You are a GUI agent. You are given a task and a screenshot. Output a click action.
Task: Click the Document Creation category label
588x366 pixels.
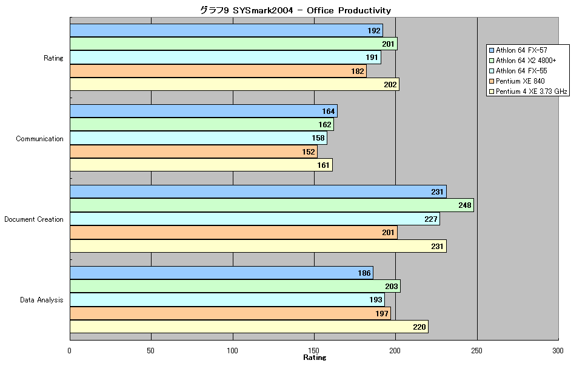34,219
